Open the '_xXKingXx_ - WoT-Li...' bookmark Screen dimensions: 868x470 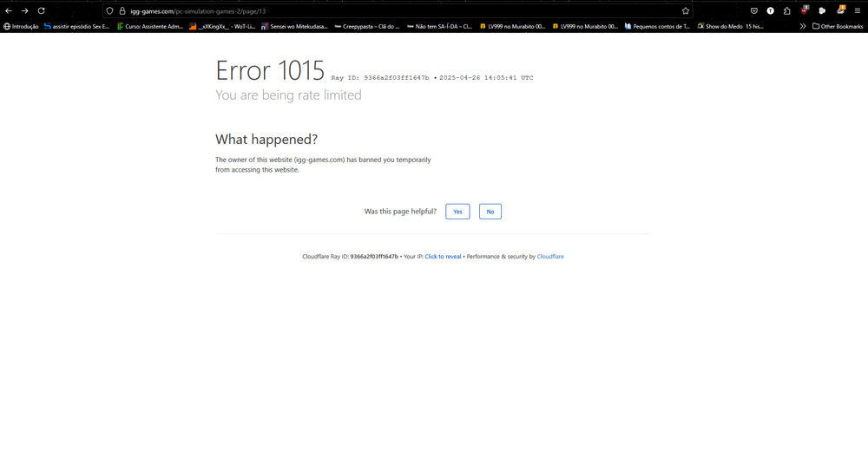(x=222, y=26)
